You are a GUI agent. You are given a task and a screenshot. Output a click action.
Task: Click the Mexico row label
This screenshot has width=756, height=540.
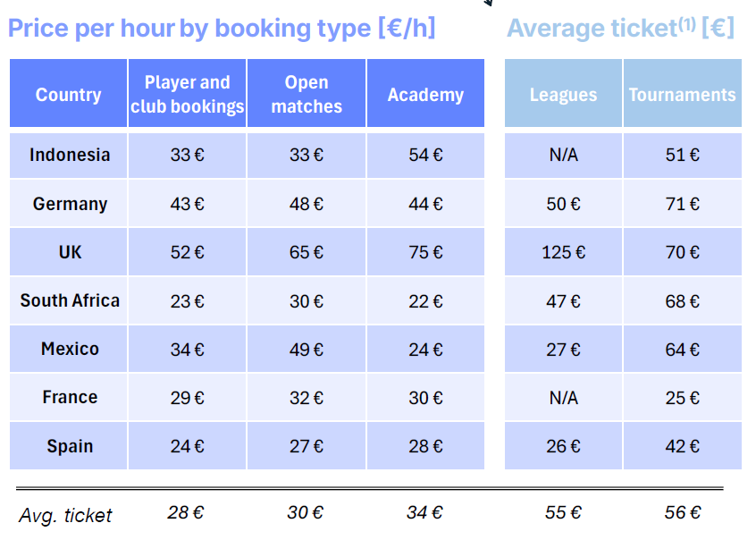coord(70,349)
